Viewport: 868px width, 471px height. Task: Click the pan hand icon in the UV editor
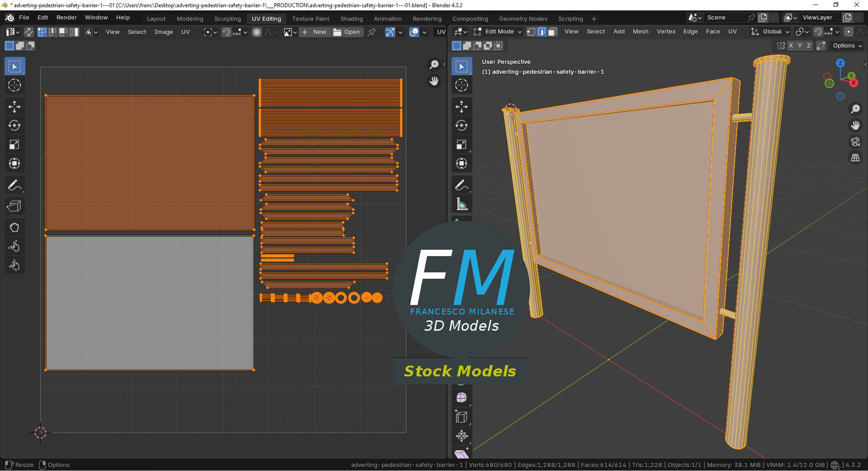[x=434, y=81]
